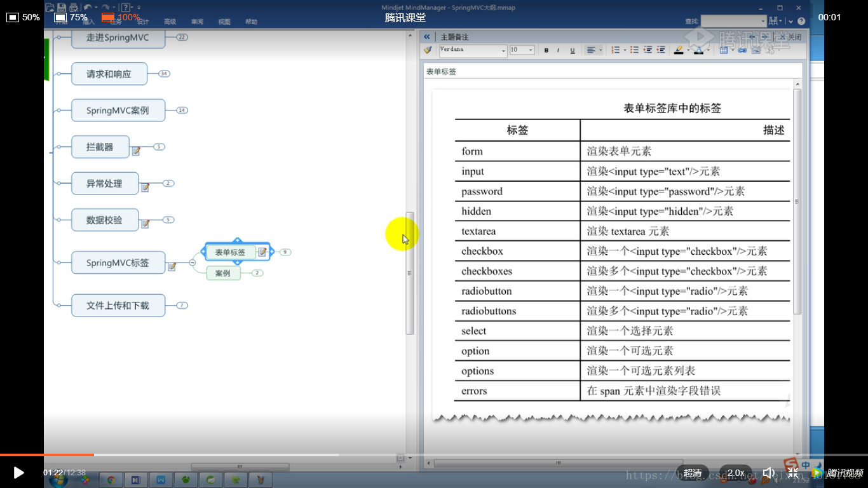Select the 数据校验 topic
868x488 pixels.
click(104, 220)
